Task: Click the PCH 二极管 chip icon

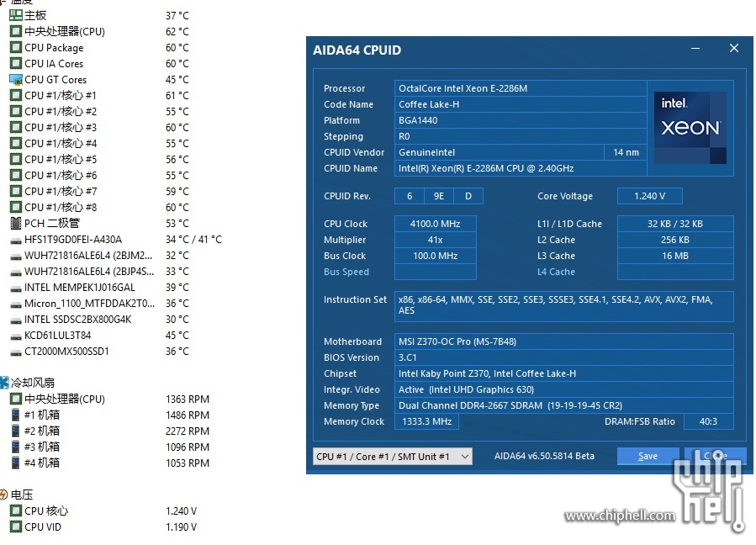Action: (16, 223)
